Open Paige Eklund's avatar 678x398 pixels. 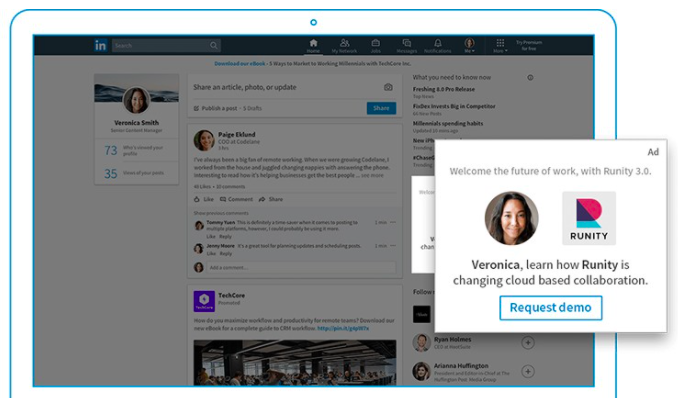click(x=204, y=141)
